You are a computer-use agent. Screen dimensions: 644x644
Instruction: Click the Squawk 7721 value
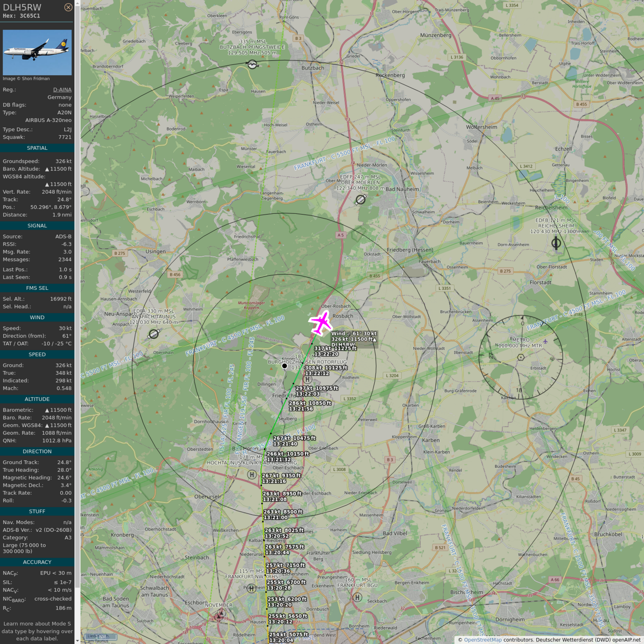click(x=65, y=137)
